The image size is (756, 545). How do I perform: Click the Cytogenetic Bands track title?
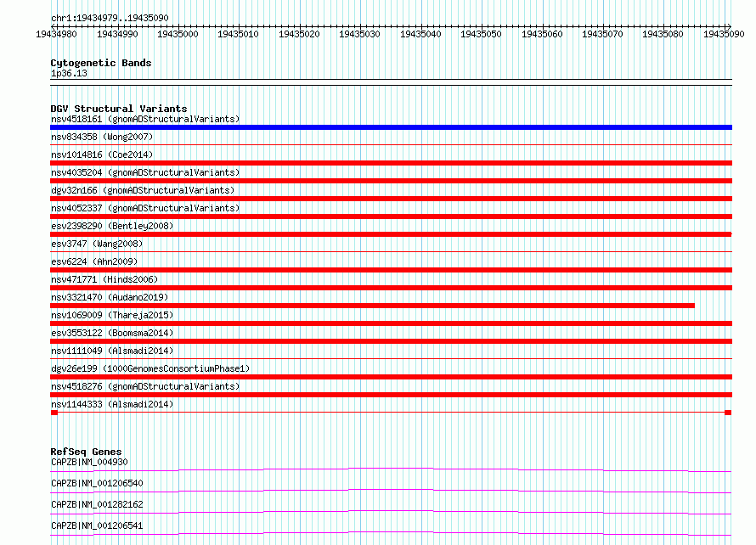[101, 63]
